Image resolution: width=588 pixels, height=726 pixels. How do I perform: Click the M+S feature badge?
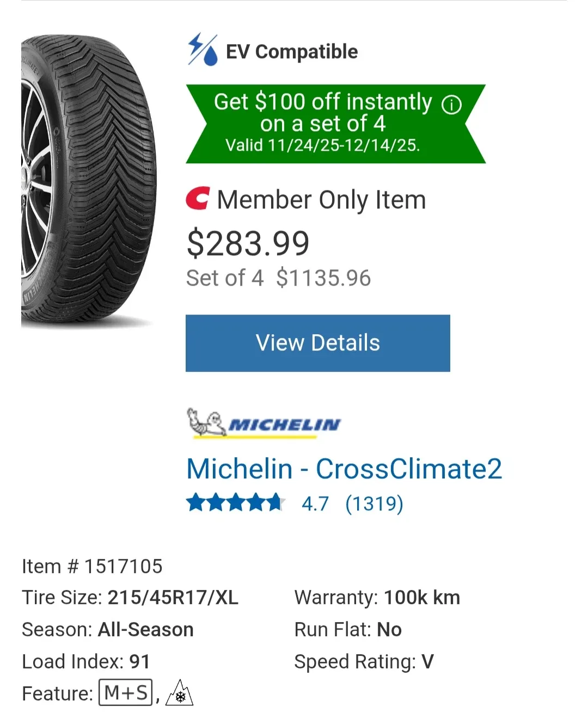[x=125, y=692]
